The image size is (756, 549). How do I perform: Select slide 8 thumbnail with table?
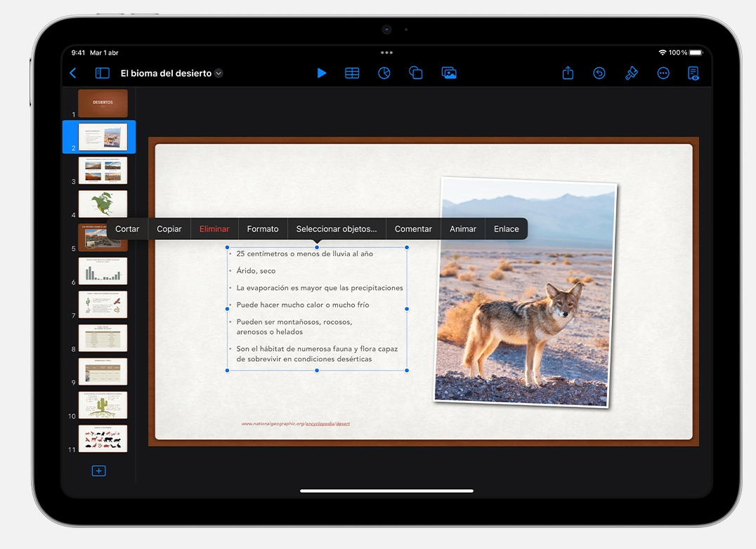tap(103, 338)
